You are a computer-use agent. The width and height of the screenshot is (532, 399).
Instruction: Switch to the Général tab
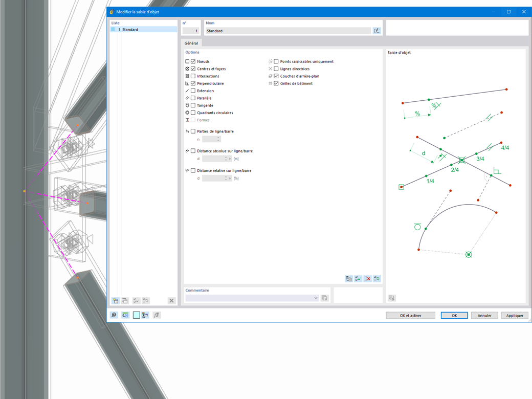click(x=191, y=43)
